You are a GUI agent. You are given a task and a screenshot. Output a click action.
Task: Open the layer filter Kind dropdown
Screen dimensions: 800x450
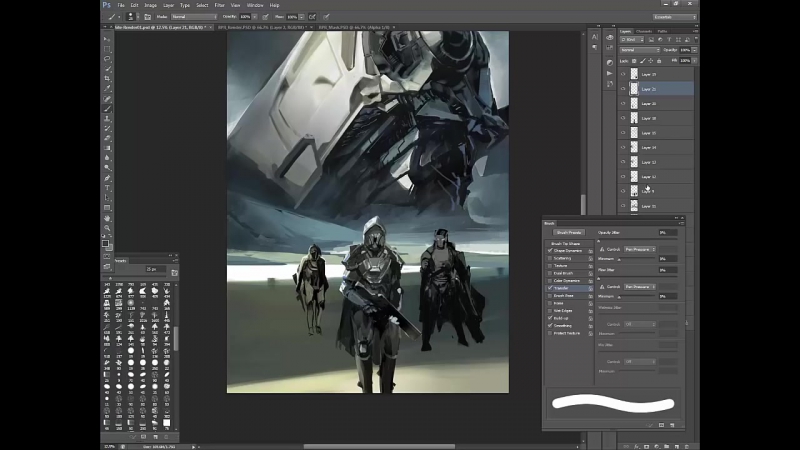(x=632, y=40)
